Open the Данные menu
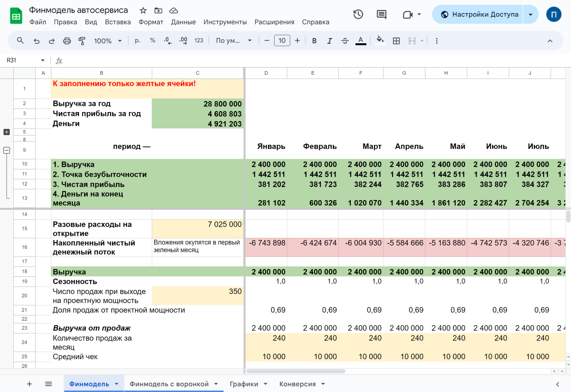Image resolution: width=571 pixels, height=392 pixels. tap(183, 22)
